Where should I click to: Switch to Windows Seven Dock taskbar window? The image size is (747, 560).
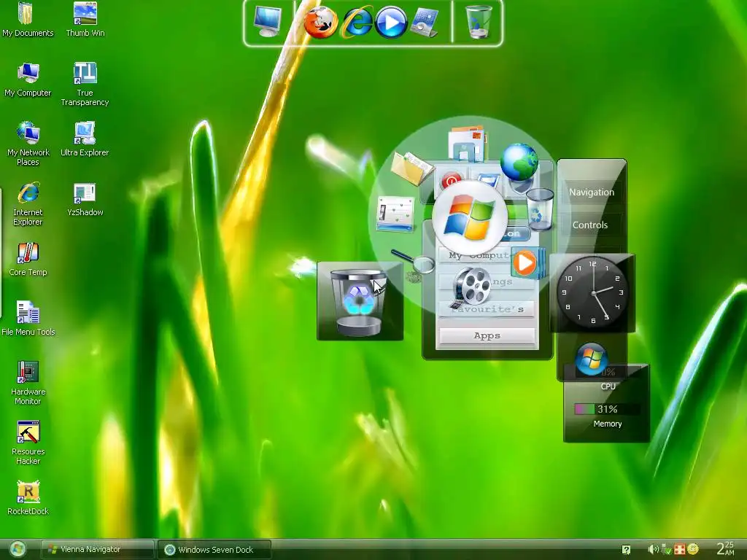214,550
